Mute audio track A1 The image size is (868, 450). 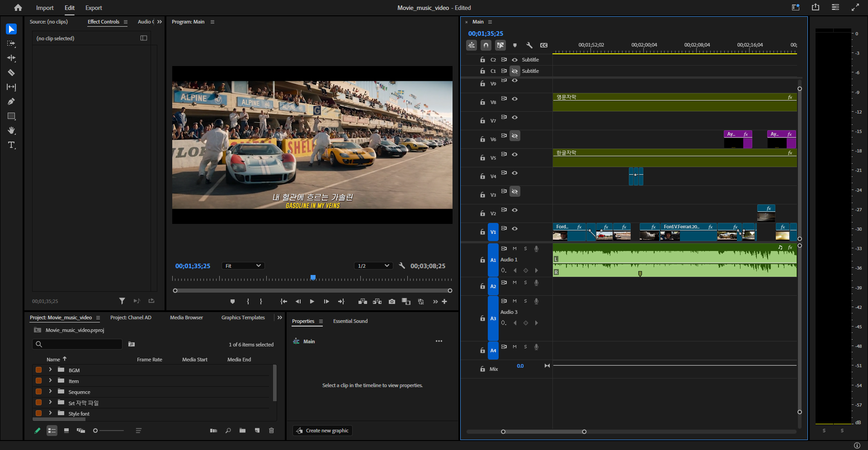514,248
